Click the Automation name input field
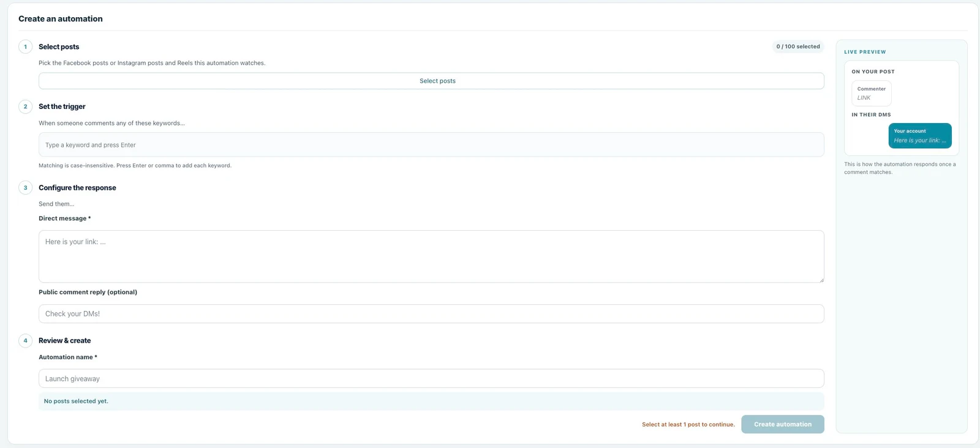The height and width of the screenshot is (448, 980). pos(431,379)
